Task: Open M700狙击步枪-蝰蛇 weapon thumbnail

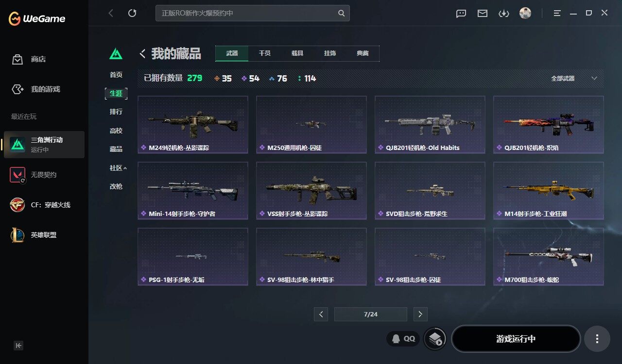Action: 549,256
